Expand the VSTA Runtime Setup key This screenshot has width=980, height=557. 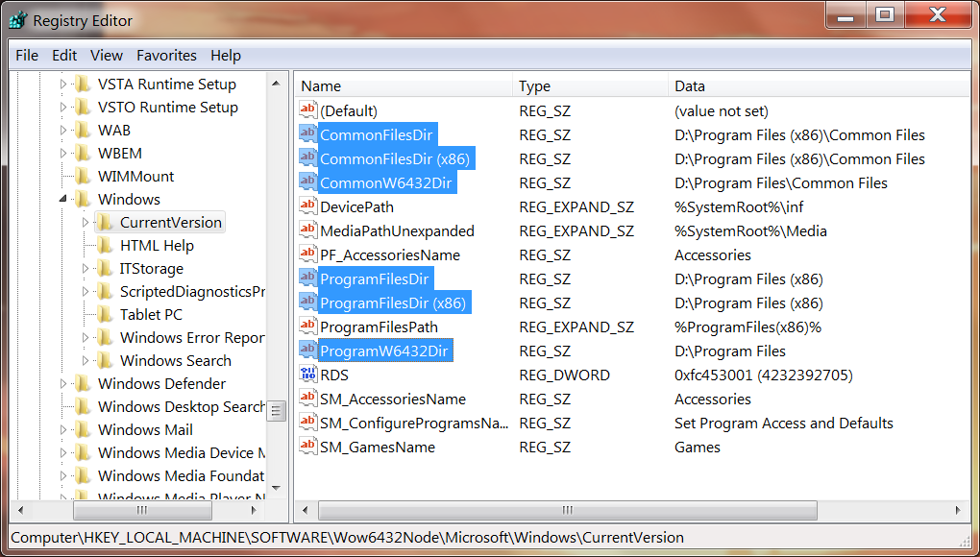63,84
